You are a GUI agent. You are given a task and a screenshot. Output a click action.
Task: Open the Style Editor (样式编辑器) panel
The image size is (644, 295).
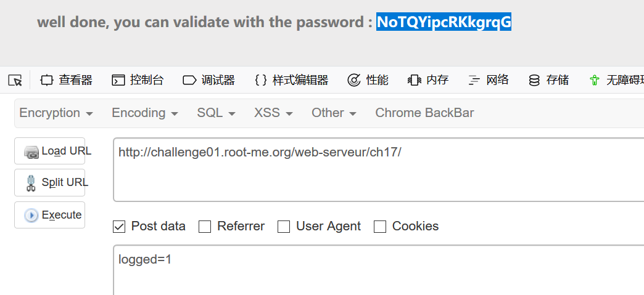(291, 80)
